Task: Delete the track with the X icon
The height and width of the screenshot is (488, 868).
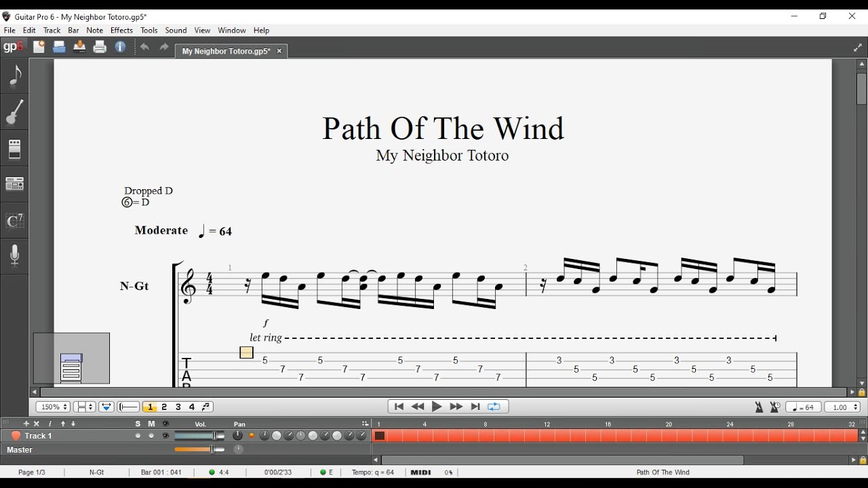Action: click(37, 424)
